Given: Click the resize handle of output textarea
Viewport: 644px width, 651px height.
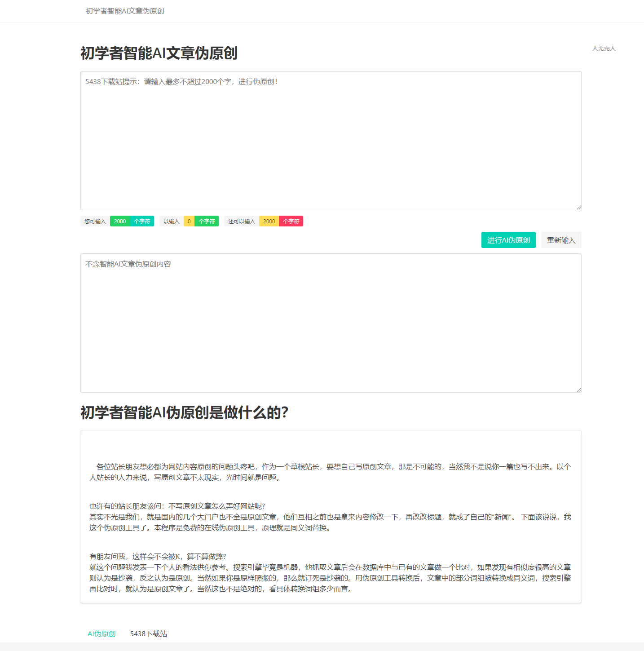Looking at the screenshot, I should [578, 390].
